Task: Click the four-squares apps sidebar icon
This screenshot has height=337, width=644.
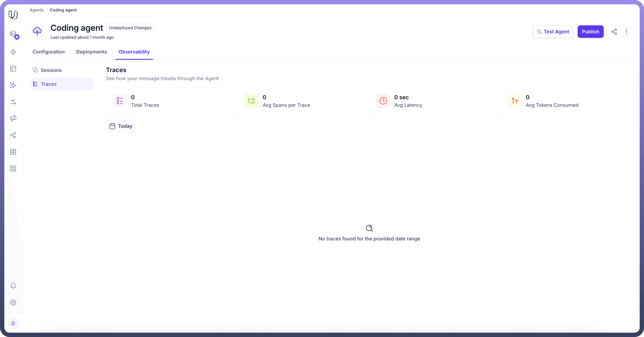Action: point(13,169)
